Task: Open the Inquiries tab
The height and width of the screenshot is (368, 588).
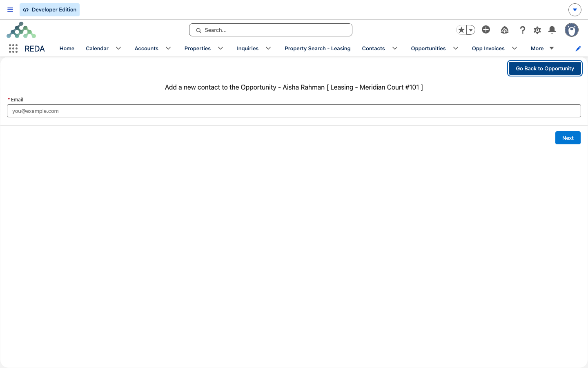Action: tap(247, 48)
